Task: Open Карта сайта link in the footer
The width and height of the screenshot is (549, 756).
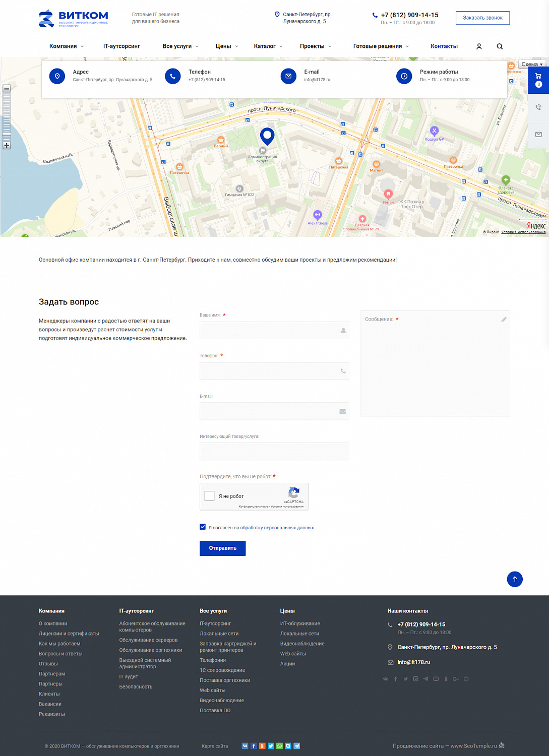Action: pos(215,746)
